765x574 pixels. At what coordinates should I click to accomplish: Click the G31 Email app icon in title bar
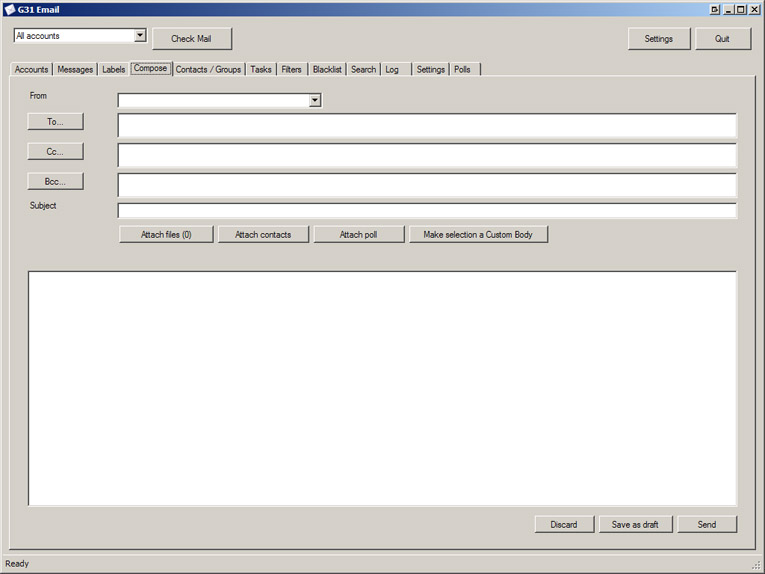click(x=10, y=10)
